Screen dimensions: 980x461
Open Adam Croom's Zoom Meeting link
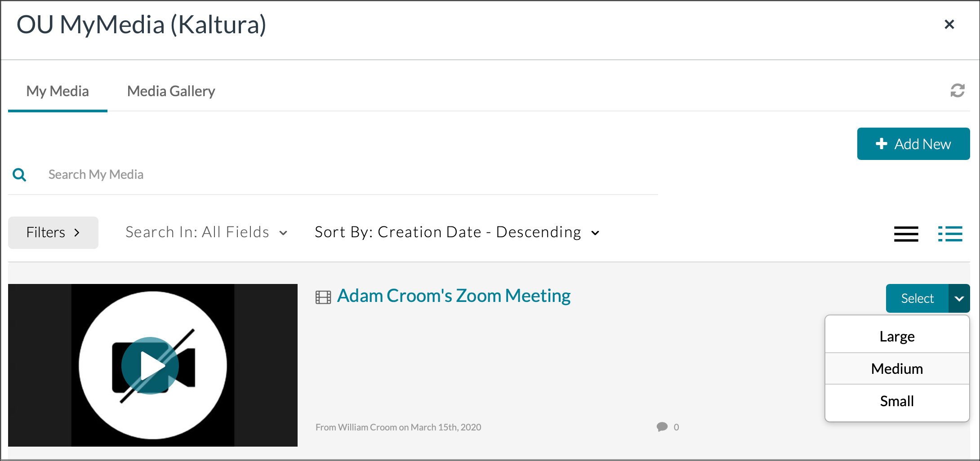click(454, 296)
